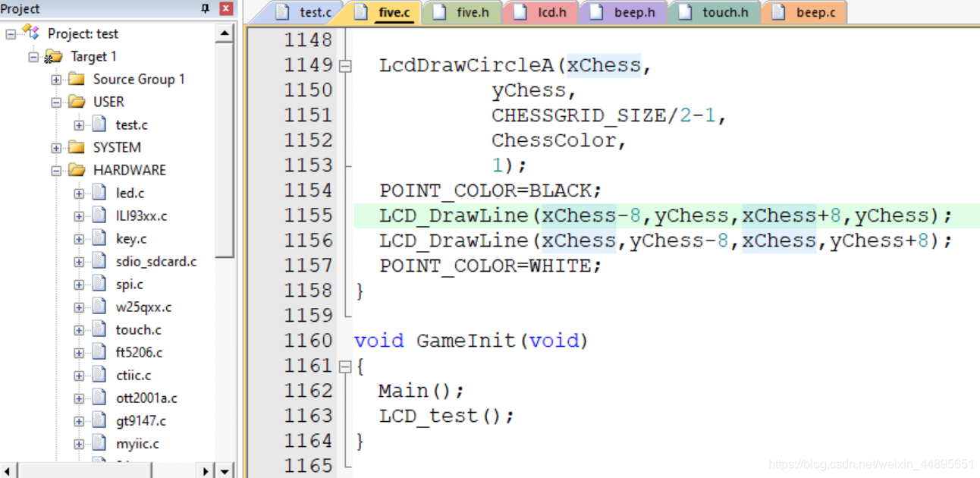Click the LCD_test(); statement in the editor
This screenshot has height=478, width=980.
point(447,416)
